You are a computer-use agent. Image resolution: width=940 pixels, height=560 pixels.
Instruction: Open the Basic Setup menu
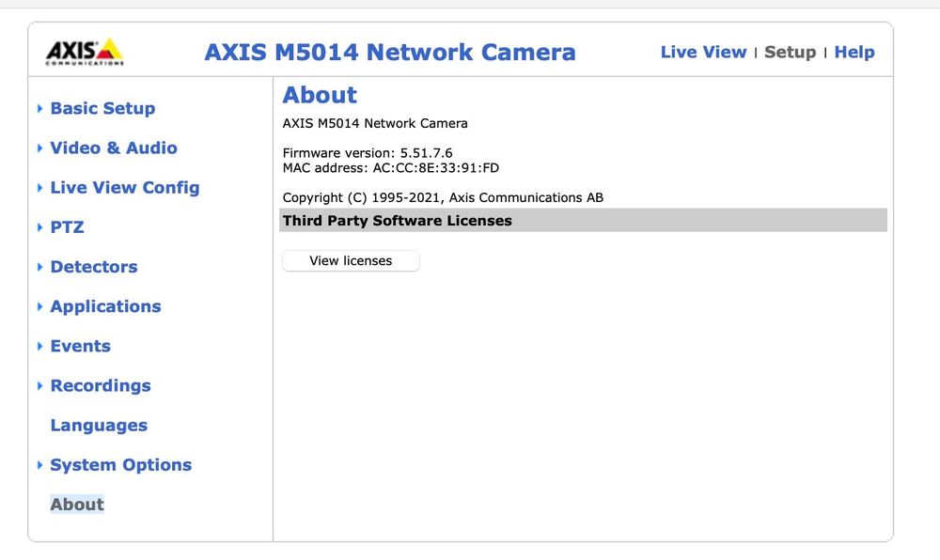pos(102,108)
